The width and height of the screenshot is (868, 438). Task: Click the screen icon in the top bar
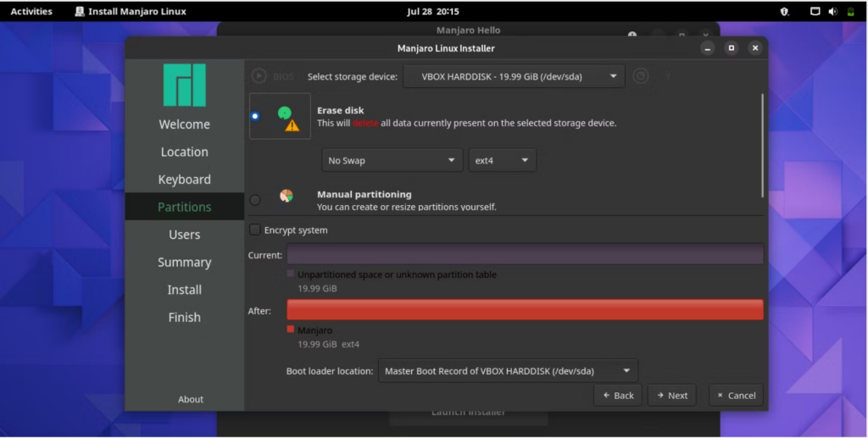tap(815, 11)
